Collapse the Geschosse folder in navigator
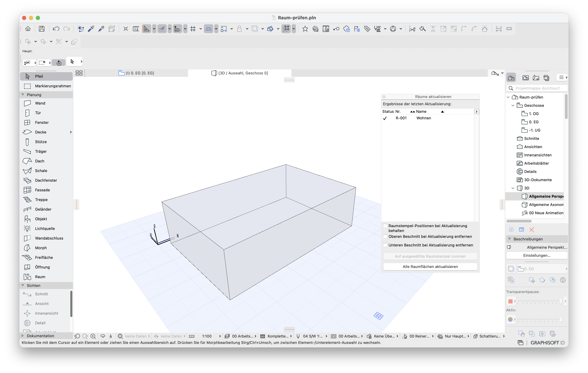Viewport: 588px width, 373px height. pyautogui.click(x=513, y=105)
